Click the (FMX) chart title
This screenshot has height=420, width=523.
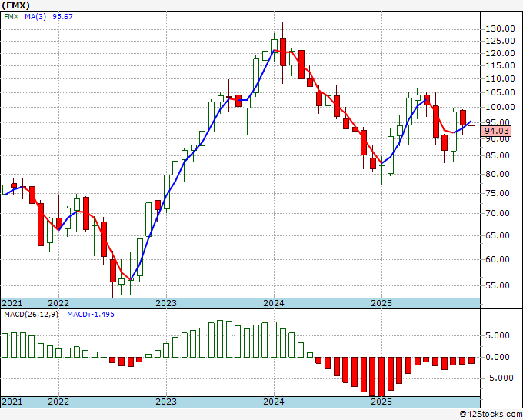click(15, 5)
